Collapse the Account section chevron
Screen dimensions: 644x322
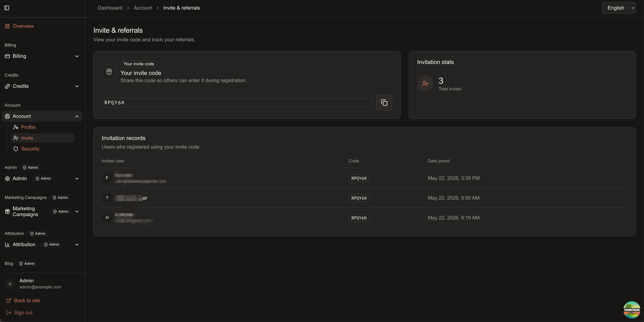(x=77, y=116)
